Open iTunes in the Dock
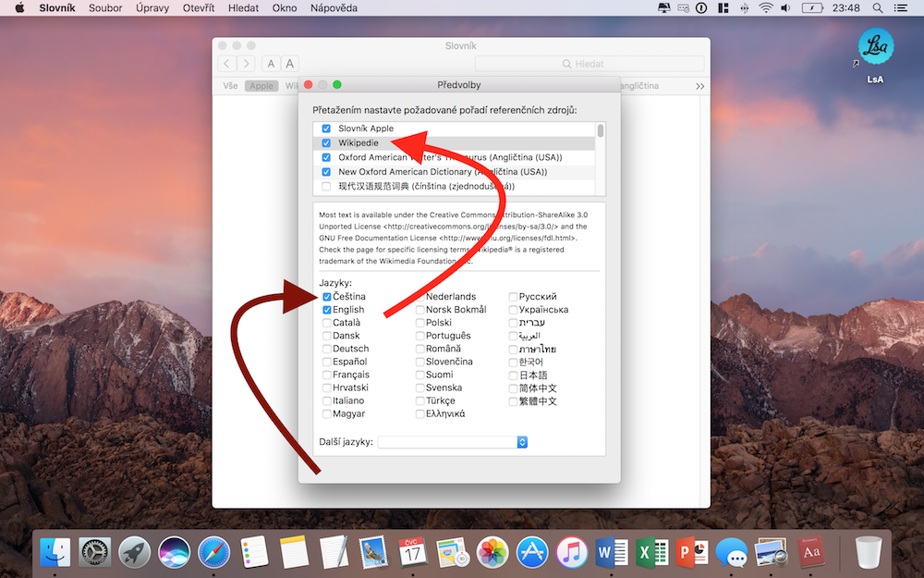The image size is (924, 578). tap(572, 553)
